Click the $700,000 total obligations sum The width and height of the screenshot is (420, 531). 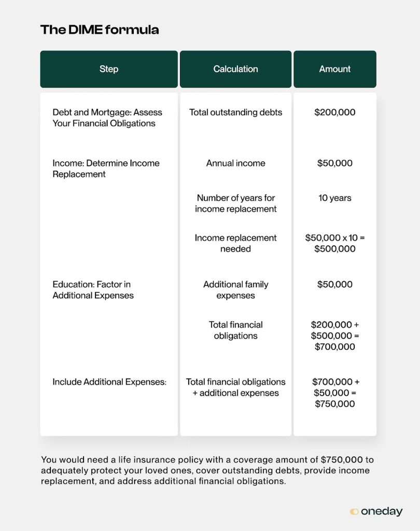tap(334, 336)
